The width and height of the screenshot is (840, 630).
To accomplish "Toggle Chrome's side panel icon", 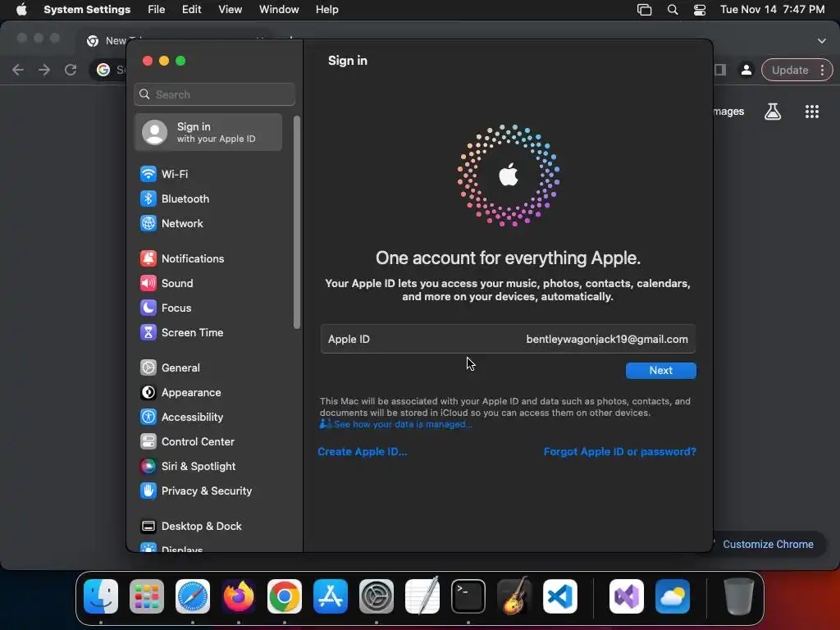I will click(x=720, y=71).
